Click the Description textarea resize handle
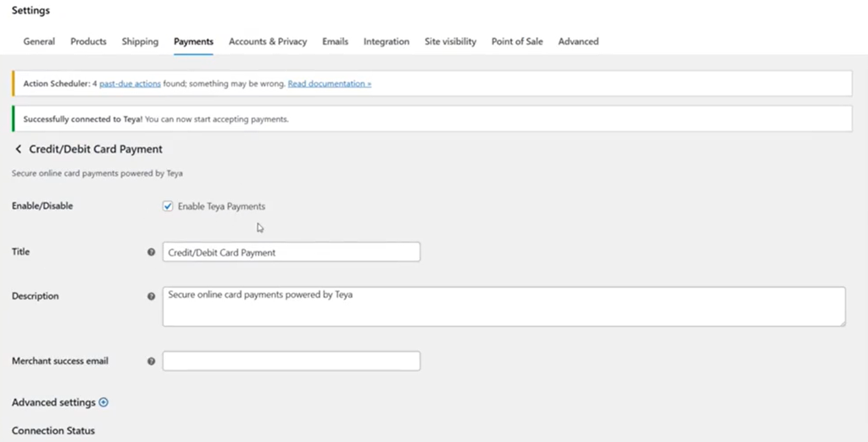 pos(842,323)
